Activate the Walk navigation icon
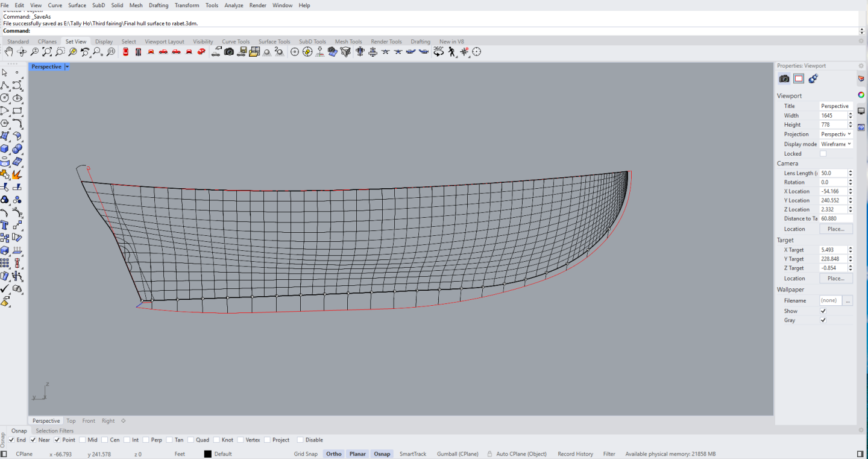868x459 pixels. pos(452,52)
